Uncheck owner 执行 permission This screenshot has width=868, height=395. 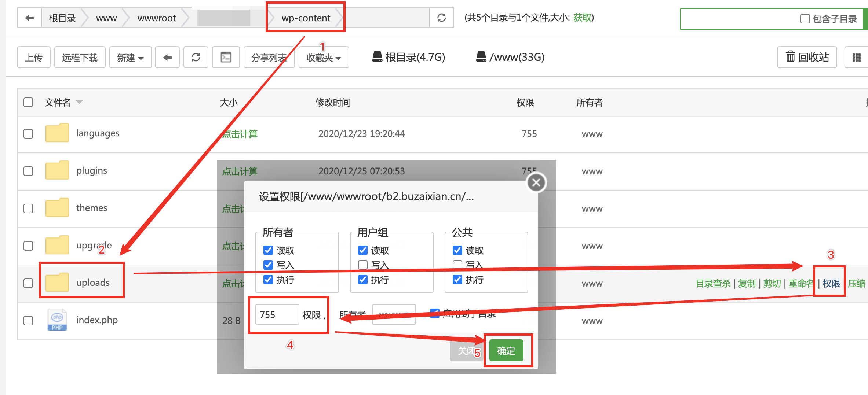268,280
